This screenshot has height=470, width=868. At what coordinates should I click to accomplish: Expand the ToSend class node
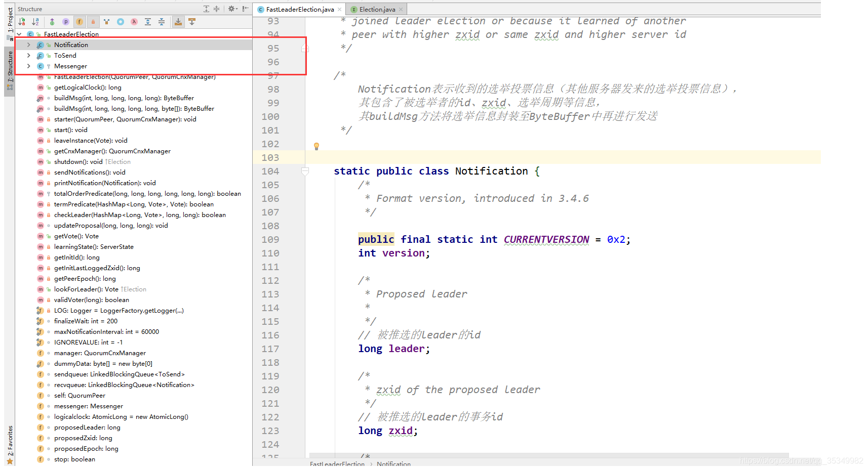[29, 56]
